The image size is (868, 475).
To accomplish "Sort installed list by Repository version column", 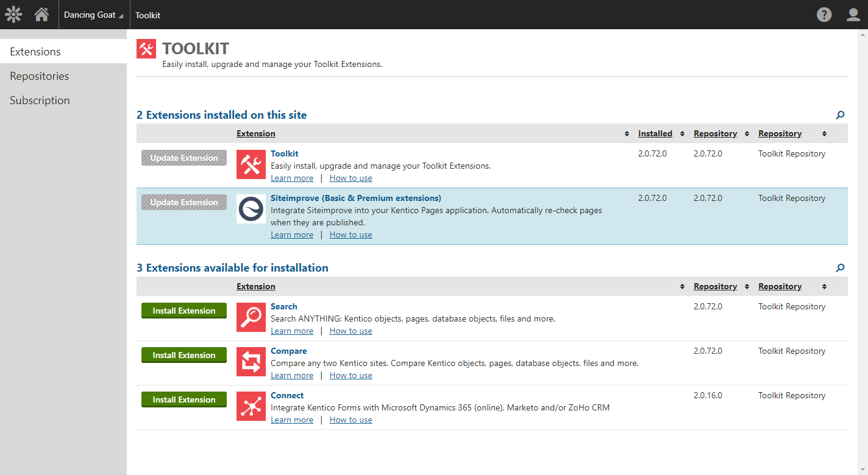I will tap(716, 133).
